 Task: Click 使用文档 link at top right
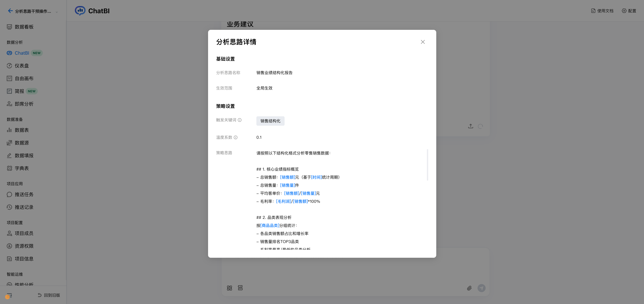pos(602,11)
